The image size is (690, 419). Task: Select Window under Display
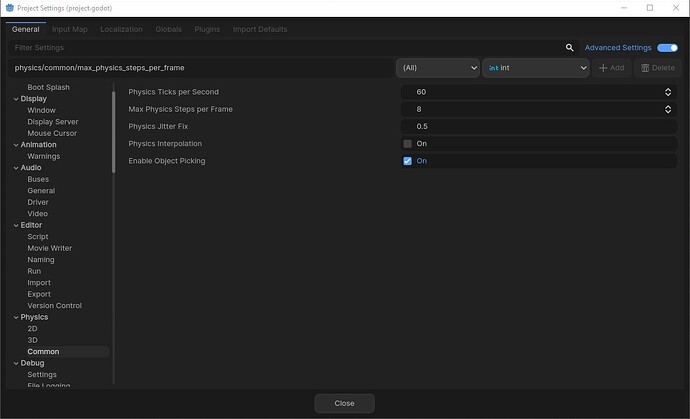41,110
